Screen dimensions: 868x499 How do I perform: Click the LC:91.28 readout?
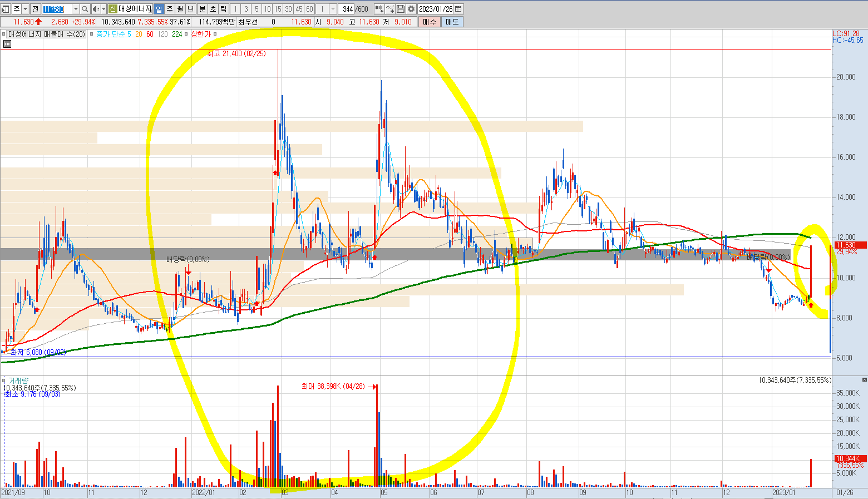pyautogui.click(x=846, y=33)
